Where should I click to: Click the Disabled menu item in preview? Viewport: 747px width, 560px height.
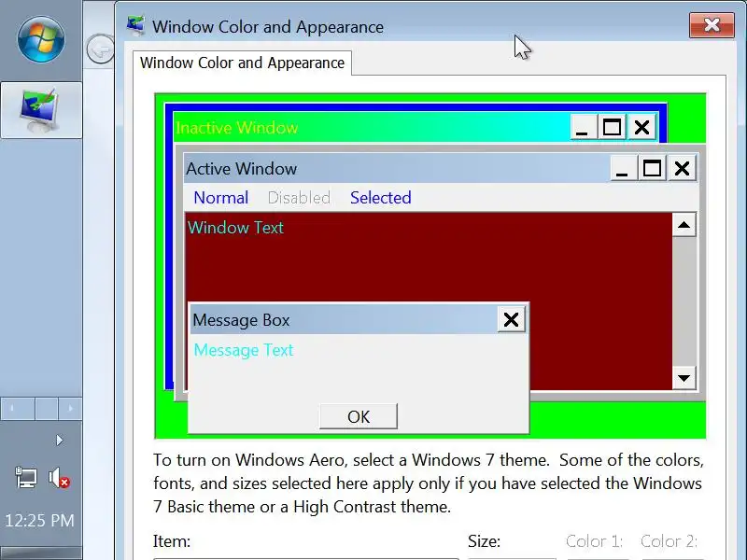[299, 198]
